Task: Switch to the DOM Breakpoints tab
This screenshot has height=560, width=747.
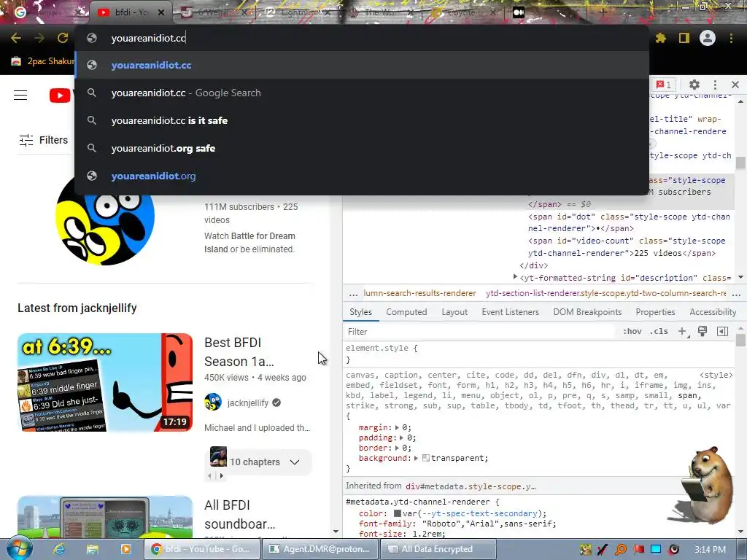Action: 587,312
